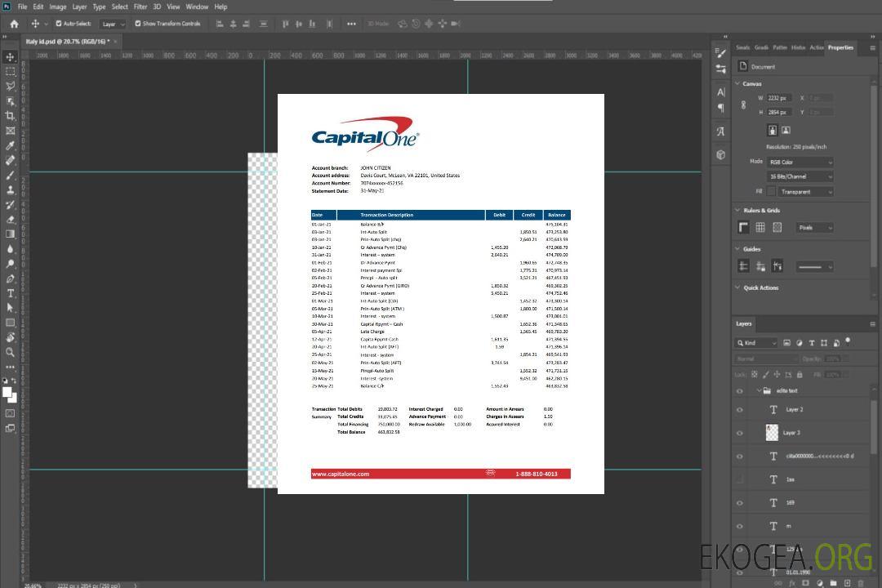Open the Pixels ruler units dropdown
The image size is (882, 588).
click(815, 227)
